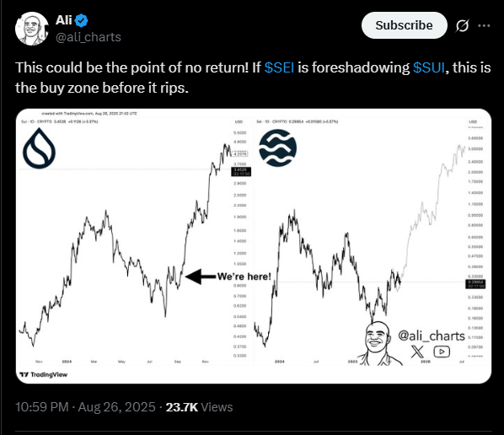Click the TradingView logo at chart bottom
The image size is (504, 435).
[x=43, y=374]
